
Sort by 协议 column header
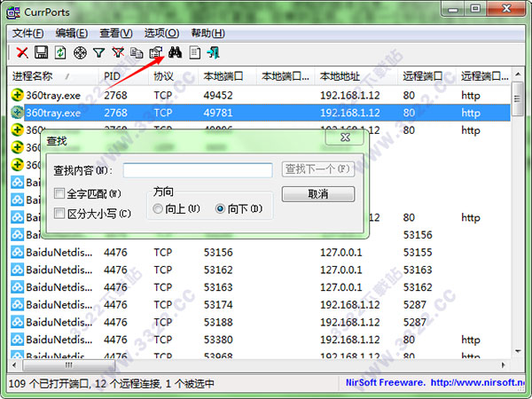(173, 76)
